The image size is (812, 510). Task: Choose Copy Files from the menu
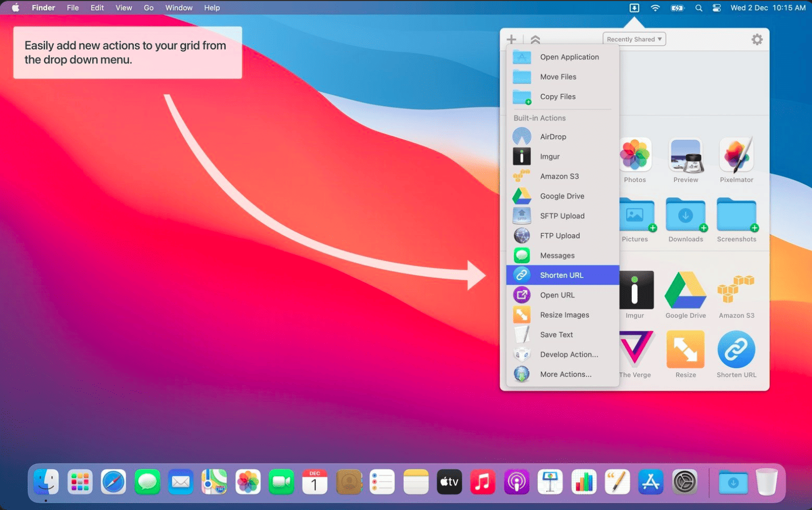[x=563, y=97]
